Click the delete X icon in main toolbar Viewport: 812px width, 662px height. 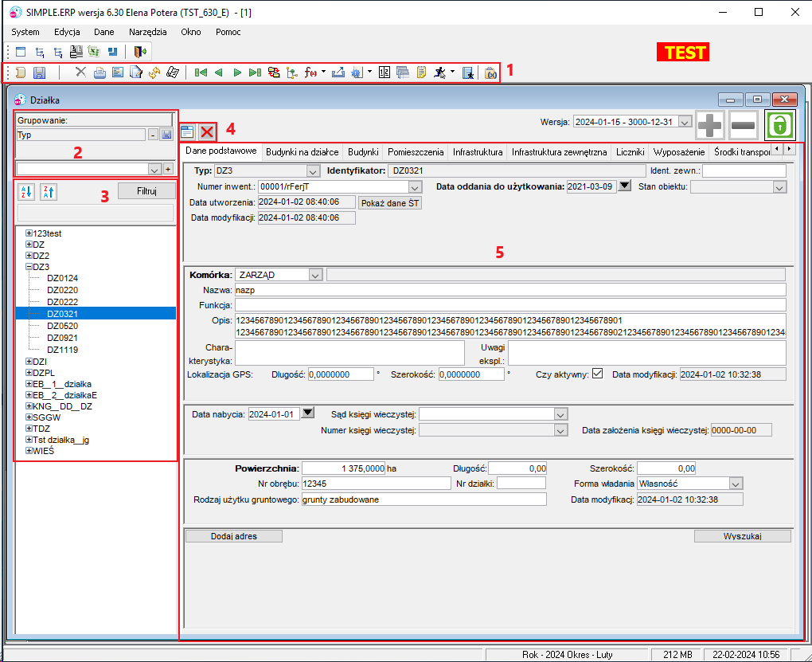pyautogui.click(x=80, y=72)
